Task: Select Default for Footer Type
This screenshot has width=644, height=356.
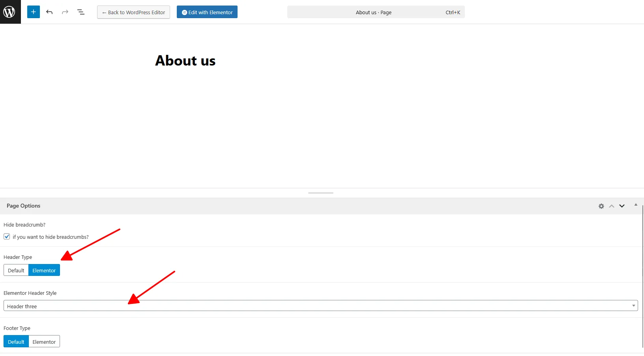Action: pyautogui.click(x=16, y=342)
